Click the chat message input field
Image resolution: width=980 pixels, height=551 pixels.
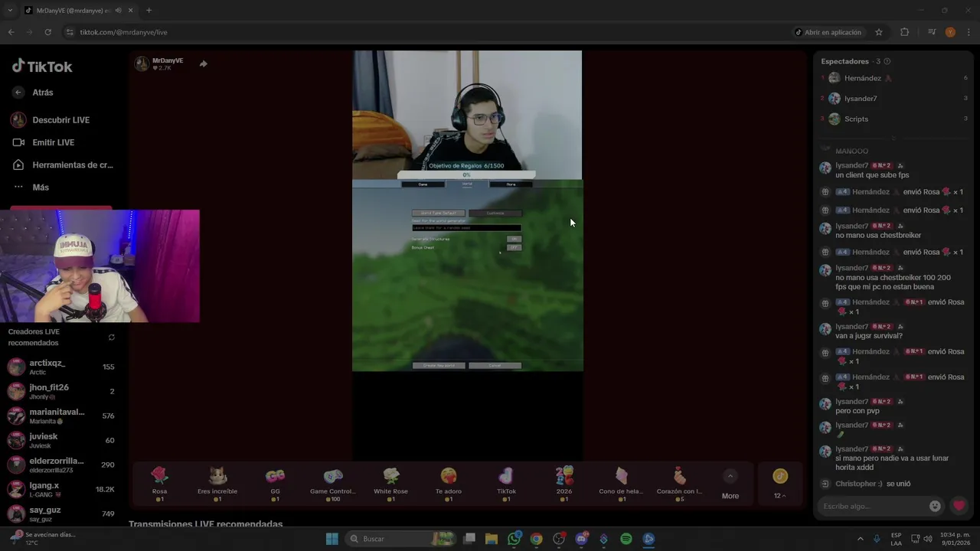click(x=873, y=506)
